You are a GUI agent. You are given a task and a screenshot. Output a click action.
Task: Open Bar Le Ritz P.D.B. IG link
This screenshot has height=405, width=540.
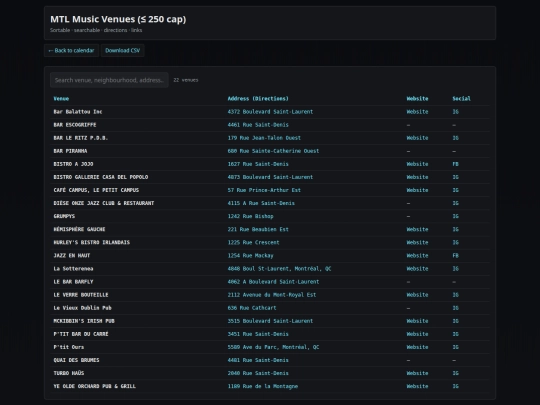point(456,138)
